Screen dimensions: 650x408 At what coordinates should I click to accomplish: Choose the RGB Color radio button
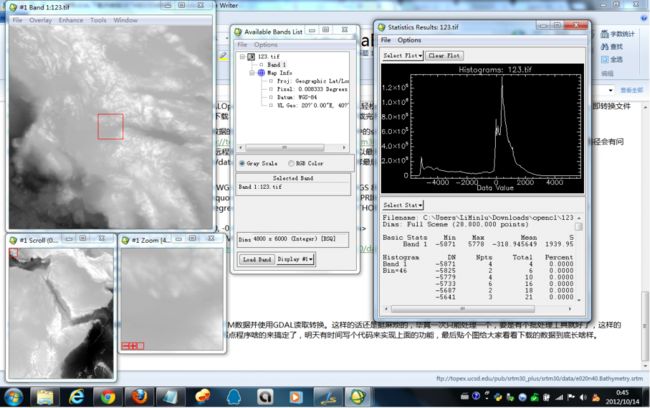tap(291, 163)
